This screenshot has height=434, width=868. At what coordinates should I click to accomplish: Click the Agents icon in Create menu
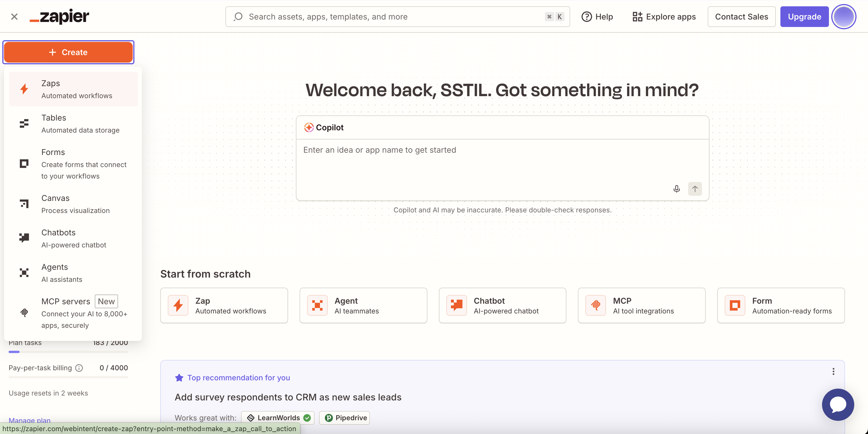pos(24,273)
